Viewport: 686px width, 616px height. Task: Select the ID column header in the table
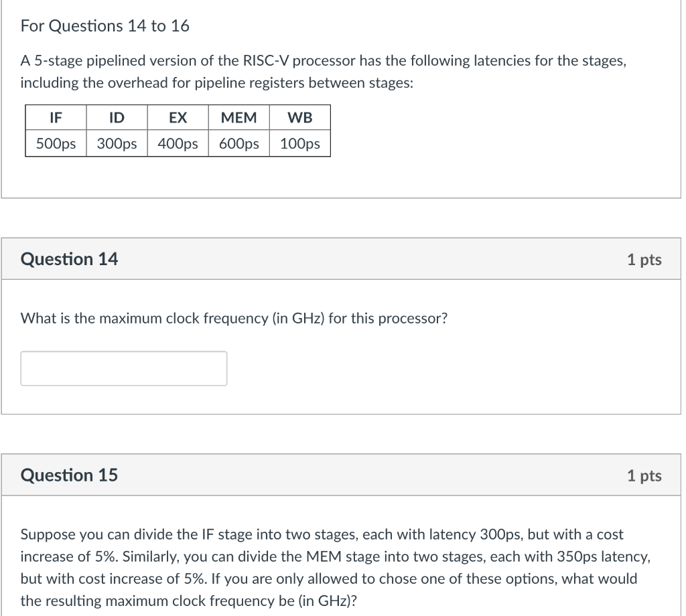[115, 118]
